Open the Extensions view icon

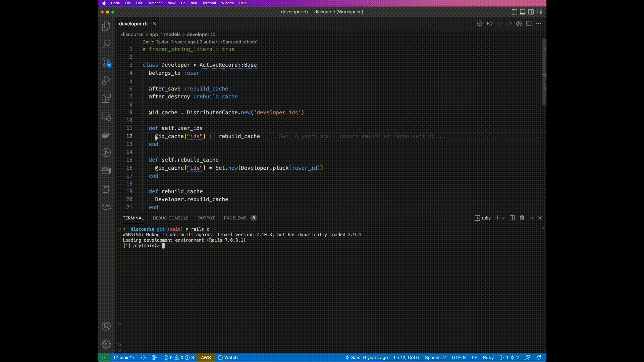[x=106, y=99]
